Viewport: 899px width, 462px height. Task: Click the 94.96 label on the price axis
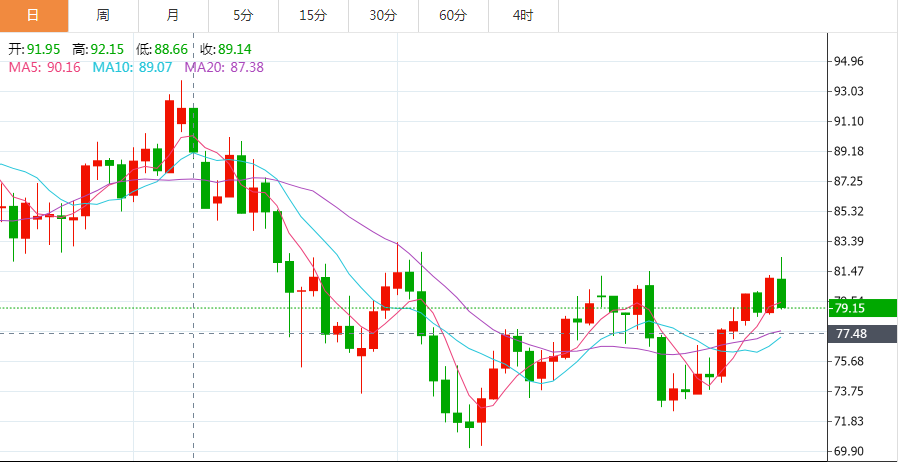click(849, 61)
